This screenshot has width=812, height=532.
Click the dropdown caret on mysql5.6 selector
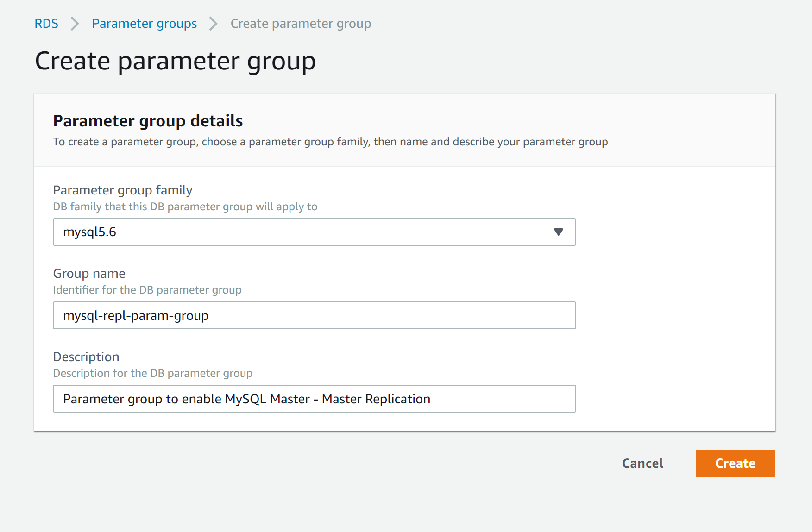tap(558, 232)
